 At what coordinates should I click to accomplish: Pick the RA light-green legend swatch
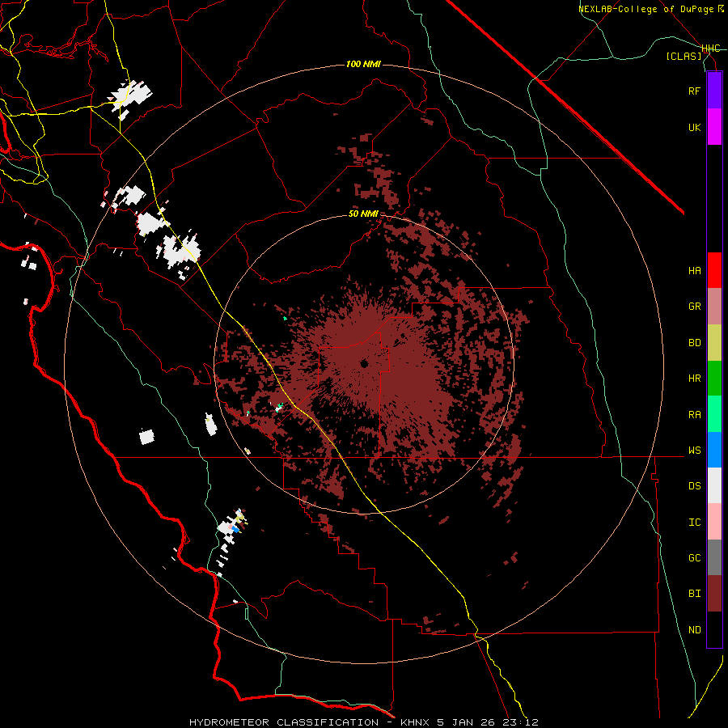click(x=714, y=414)
